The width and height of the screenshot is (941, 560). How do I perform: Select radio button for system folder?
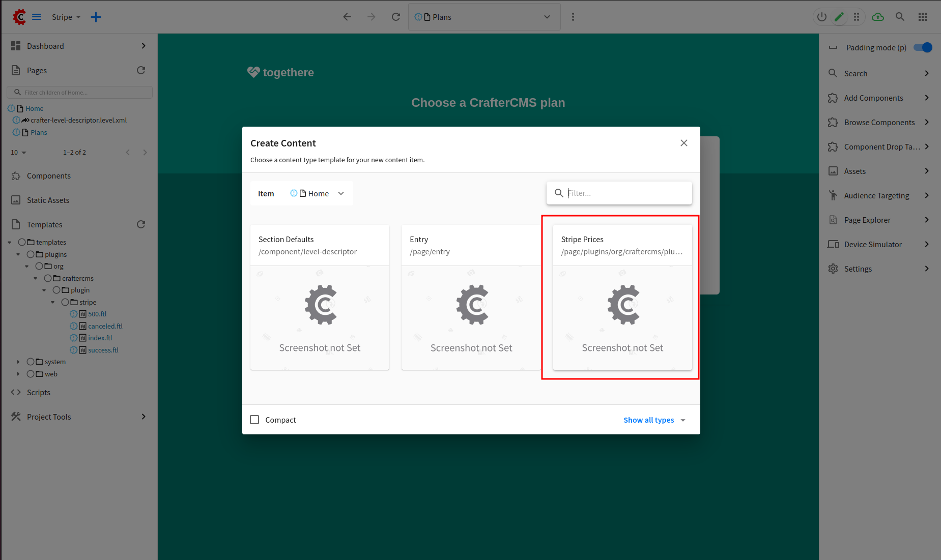click(x=31, y=362)
